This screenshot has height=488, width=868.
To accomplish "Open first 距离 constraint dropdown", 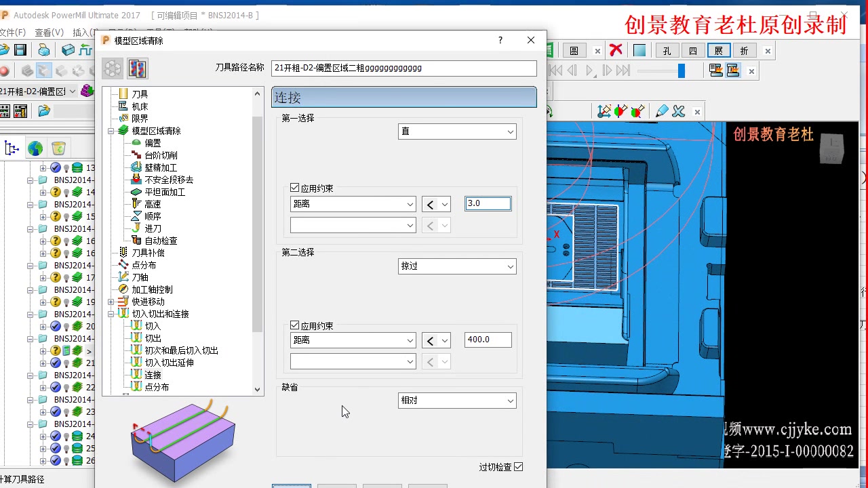I will click(x=353, y=204).
